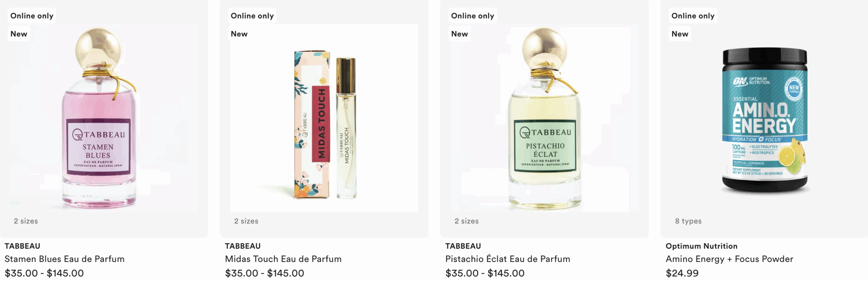Click 8 types label under Amino Energy
The height and width of the screenshot is (281, 868).
[688, 221]
